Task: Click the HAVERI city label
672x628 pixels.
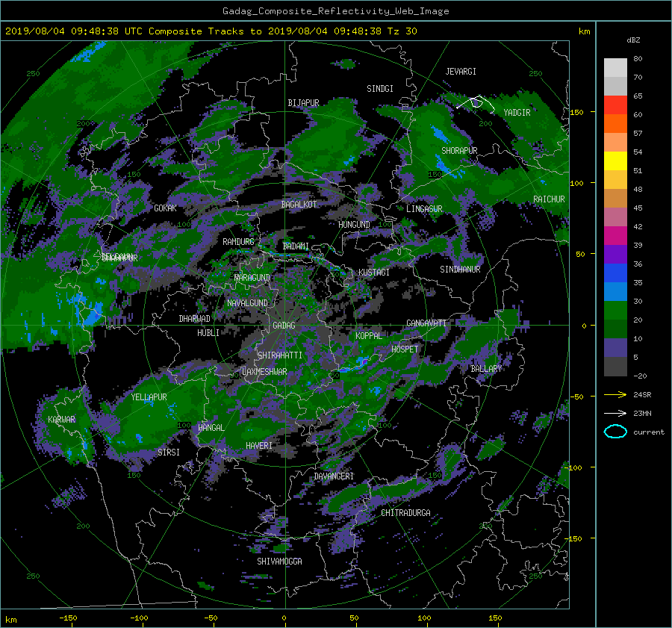Action: pos(259,446)
